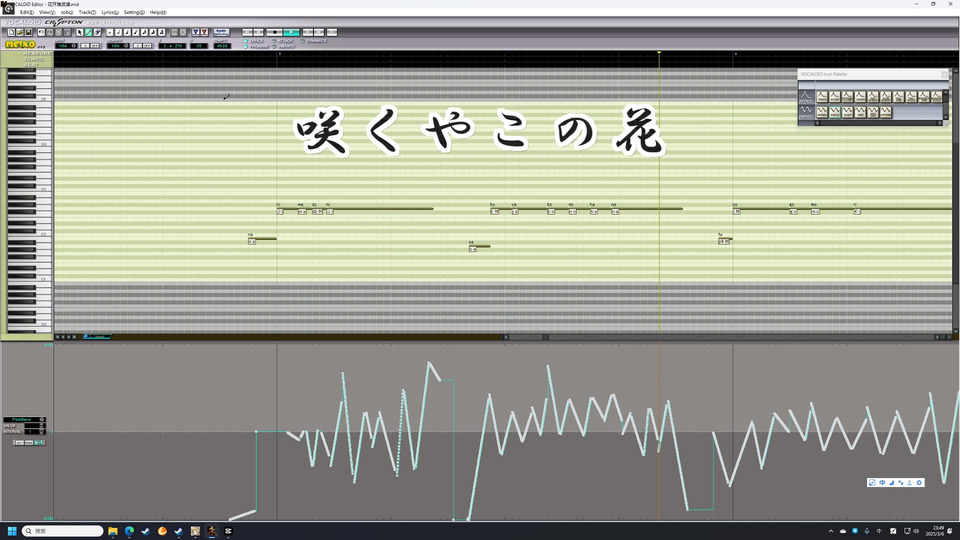Screen dimensions: 960x540
Task: Click the Save floppy disk icon
Action: [28, 32]
